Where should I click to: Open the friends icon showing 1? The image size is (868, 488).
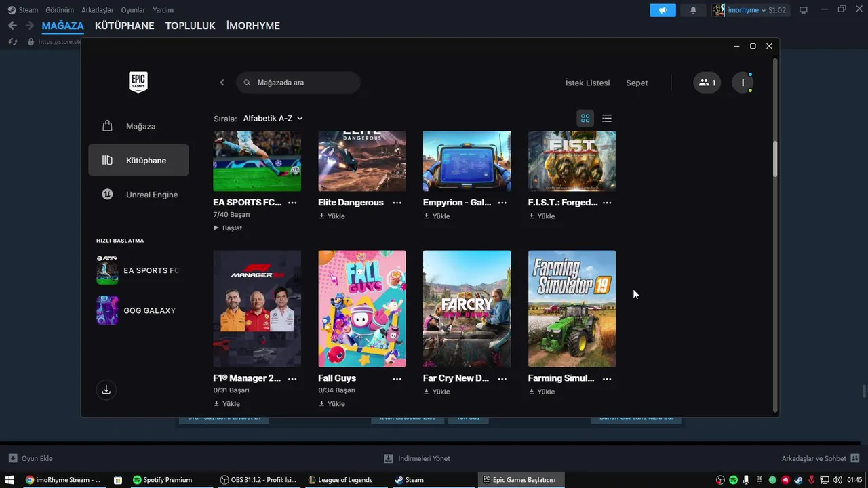tap(707, 83)
